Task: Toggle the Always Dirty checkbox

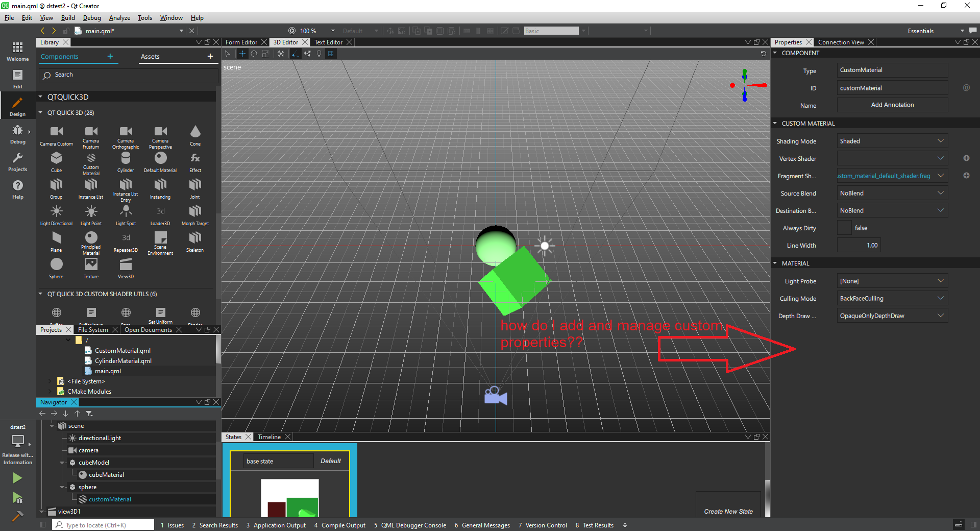Action: (x=844, y=228)
